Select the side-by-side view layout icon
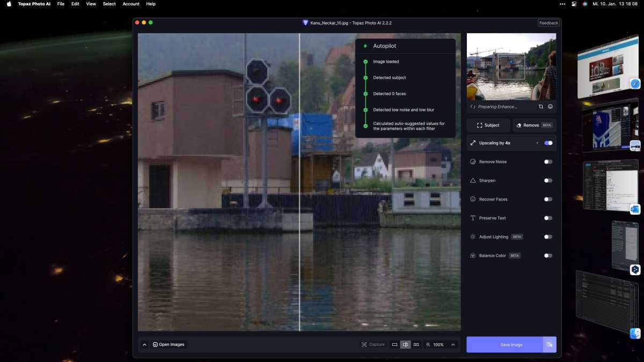 (x=416, y=344)
